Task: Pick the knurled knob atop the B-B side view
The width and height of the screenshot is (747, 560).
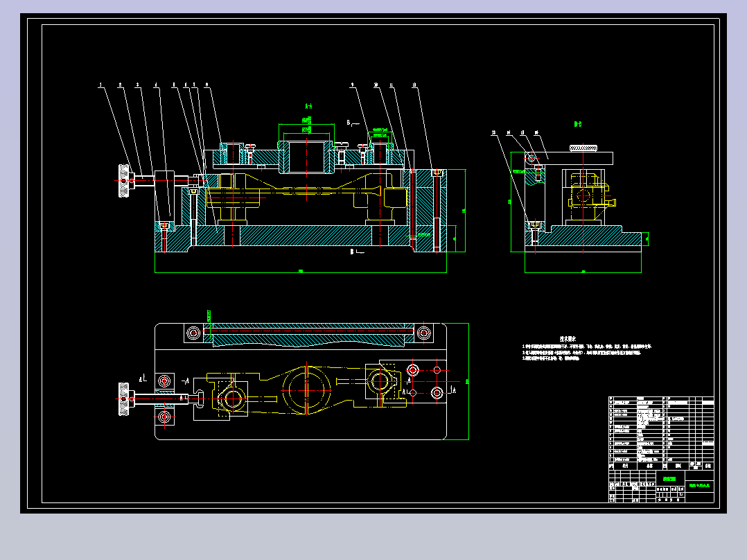Action: click(583, 148)
